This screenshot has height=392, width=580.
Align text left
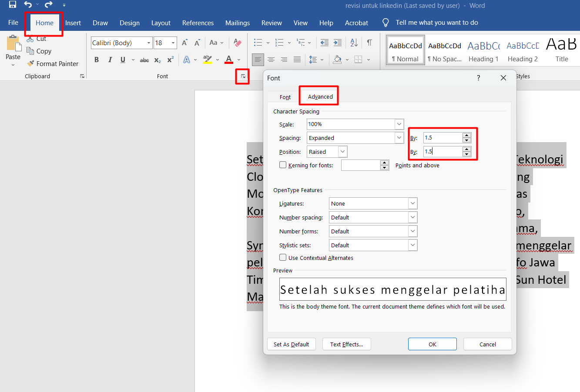pos(258,60)
